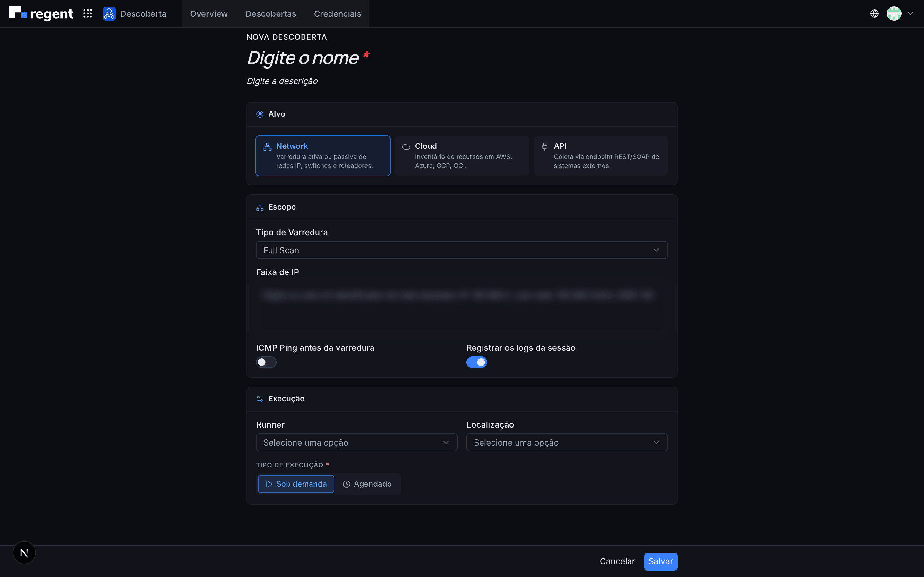Image resolution: width=924 pixels, height=577 pixels.
Task: Open the Localização dropdown
Action: [567, 442]
